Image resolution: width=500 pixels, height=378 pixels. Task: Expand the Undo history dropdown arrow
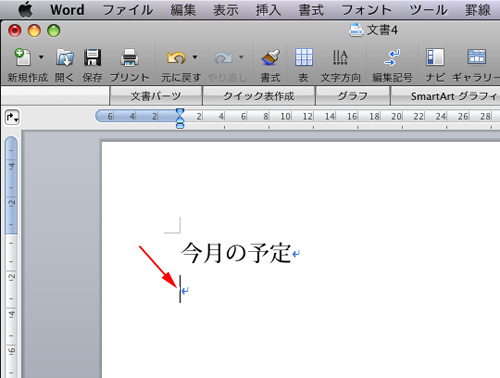(195, 57)
